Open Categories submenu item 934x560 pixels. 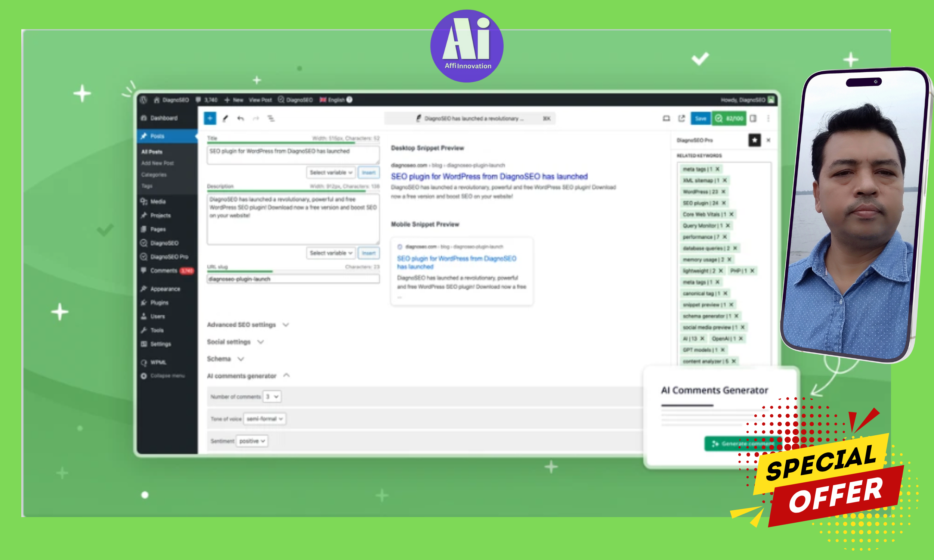[x=154, y=175]
